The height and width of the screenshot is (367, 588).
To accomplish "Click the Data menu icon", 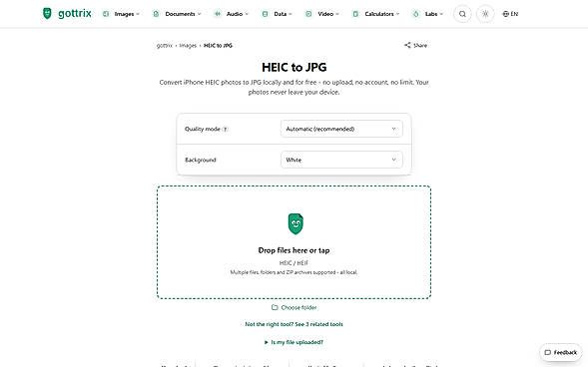I will pos(266,14).
